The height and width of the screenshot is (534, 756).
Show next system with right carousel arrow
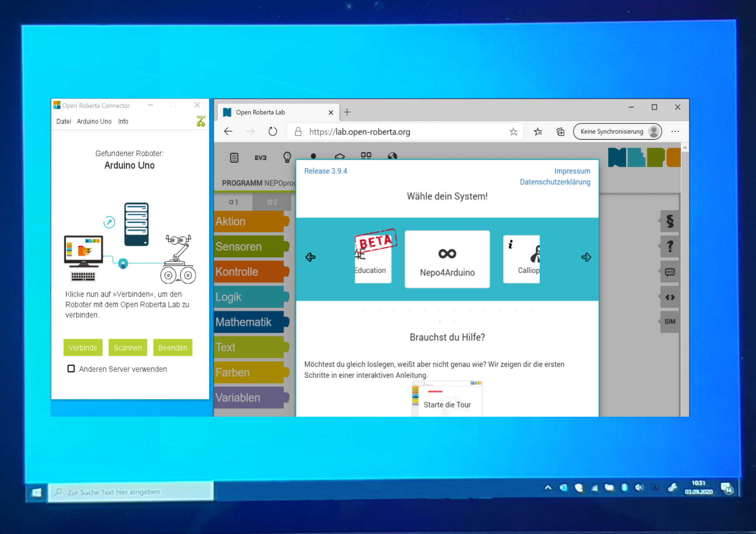click(x=586, y=257)
